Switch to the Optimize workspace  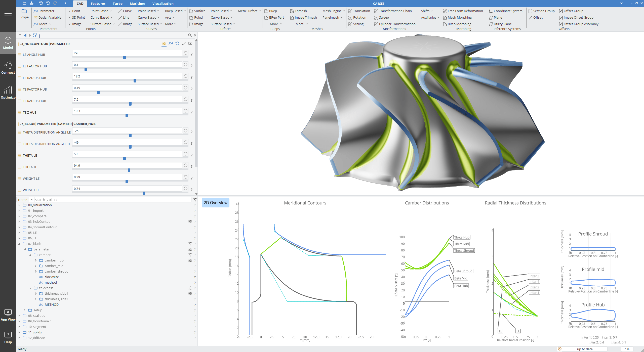[8, 93]
